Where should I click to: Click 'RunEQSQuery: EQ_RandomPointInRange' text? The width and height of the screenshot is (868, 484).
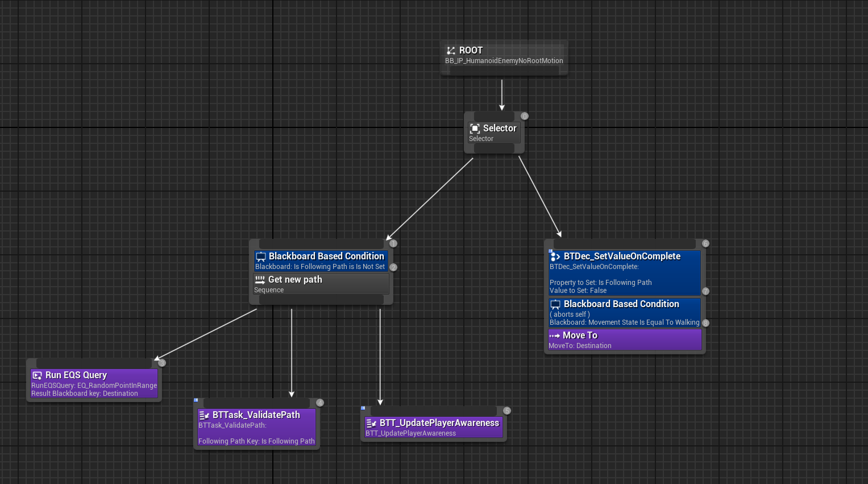[x=94, y=386]
